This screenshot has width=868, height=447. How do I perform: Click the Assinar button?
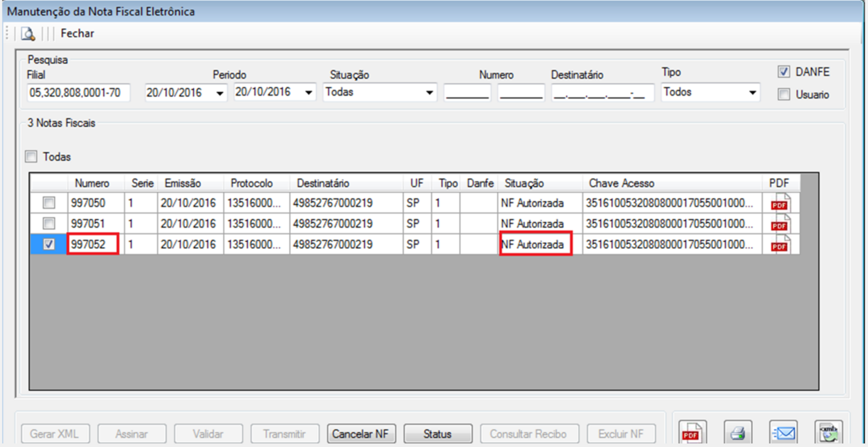[131, 434]
